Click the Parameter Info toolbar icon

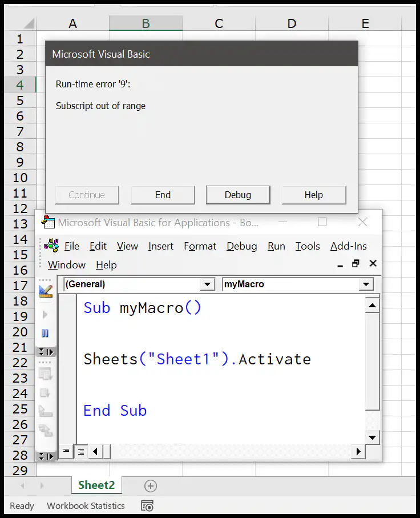tap(45, 430)
